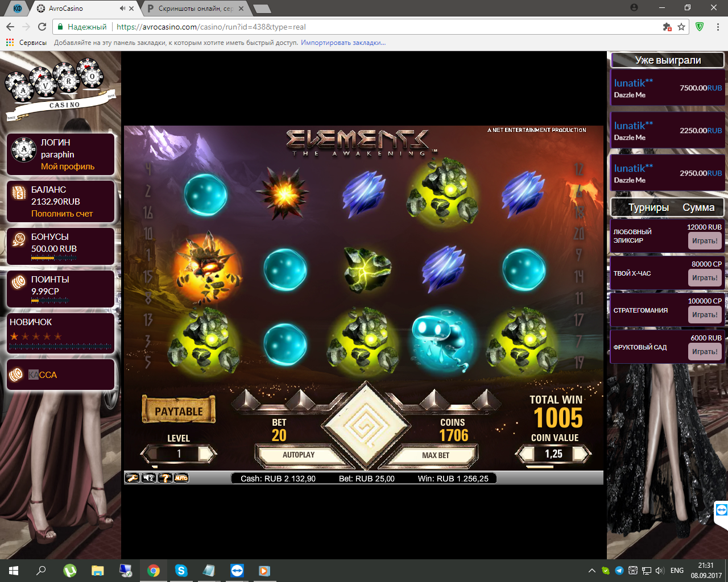Switch keyboard language ENG in tray
This screenshot has width=728, height=582.
point(677,571)
